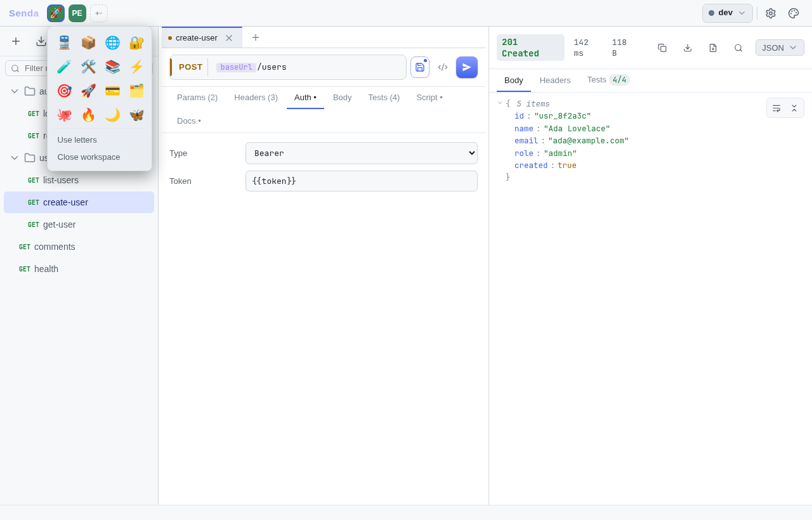Screen dimensions: 812x520
Task: Open list-users request in sidebar
Action: (79, 180)
